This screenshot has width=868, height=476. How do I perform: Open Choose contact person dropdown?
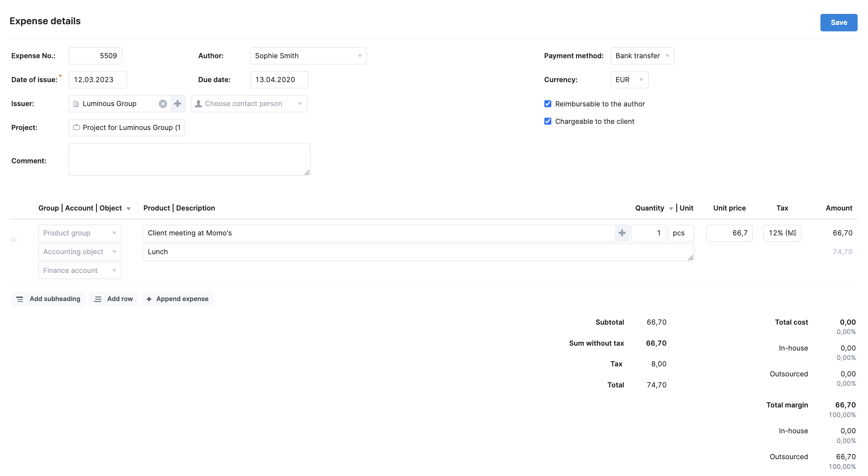coord(249,104)
